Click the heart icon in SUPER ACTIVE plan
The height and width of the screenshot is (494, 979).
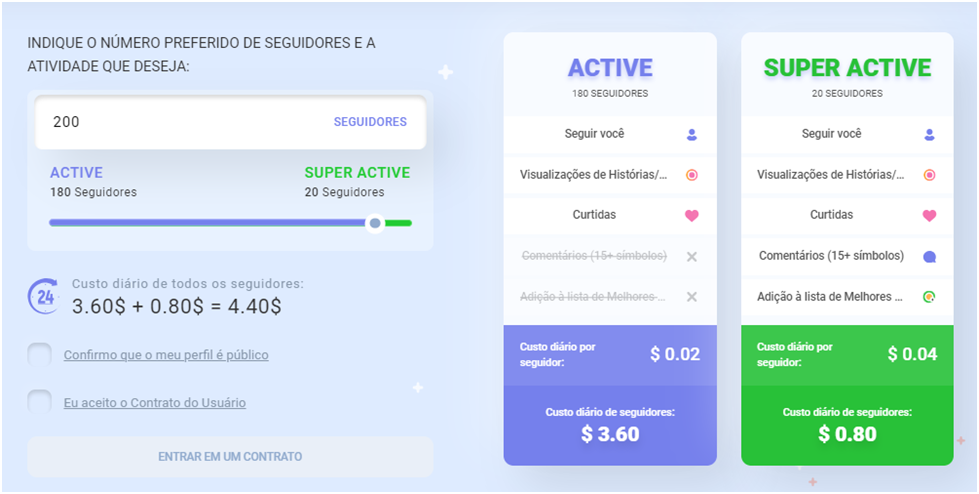pos(929,215)
